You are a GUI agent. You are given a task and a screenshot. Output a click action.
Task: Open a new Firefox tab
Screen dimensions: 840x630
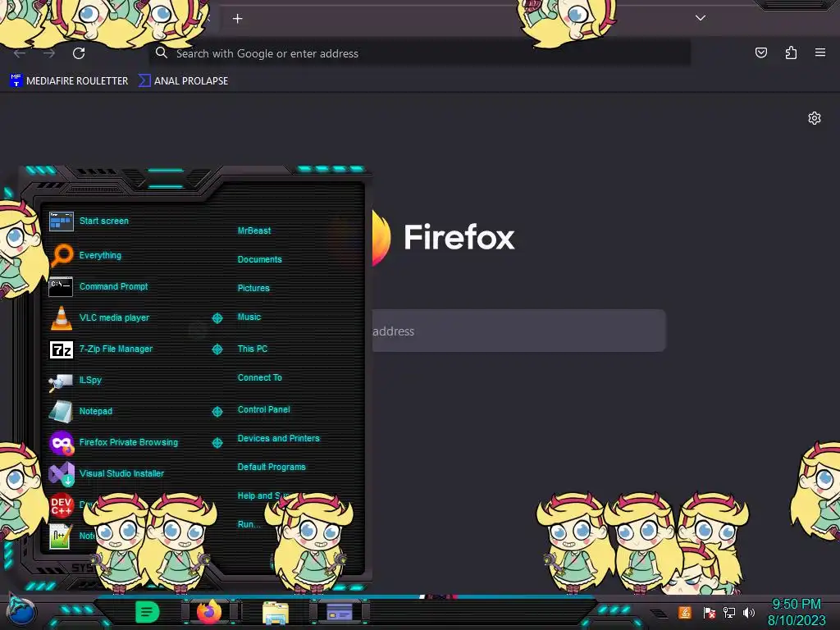(237, 19)
